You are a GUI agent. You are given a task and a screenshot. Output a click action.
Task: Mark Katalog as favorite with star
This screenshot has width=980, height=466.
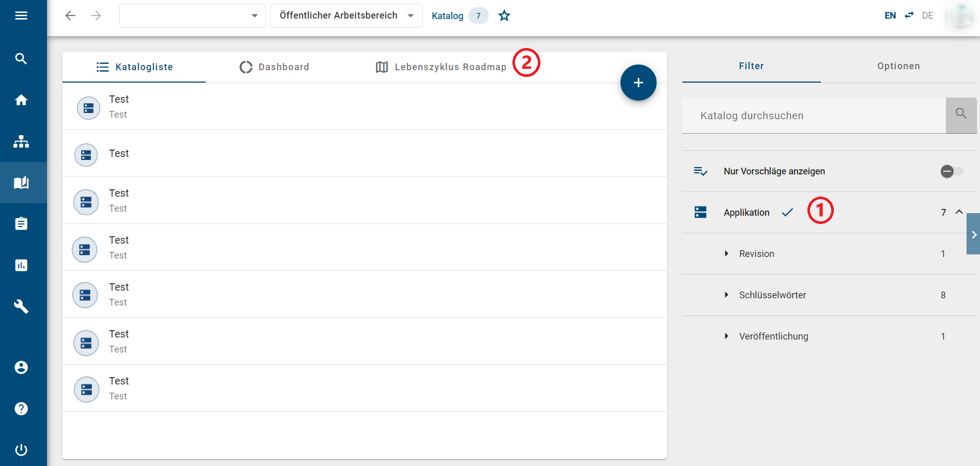coord(504,16)
